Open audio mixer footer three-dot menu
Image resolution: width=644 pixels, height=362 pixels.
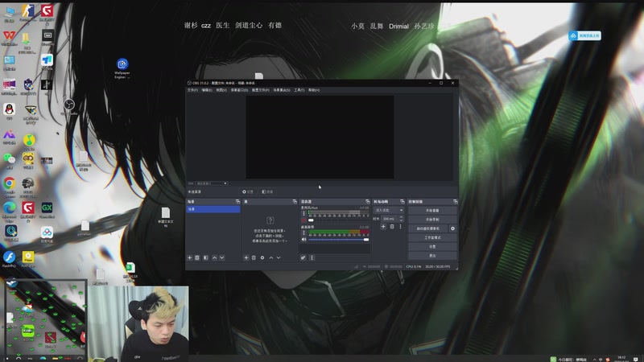pos(312,257)
